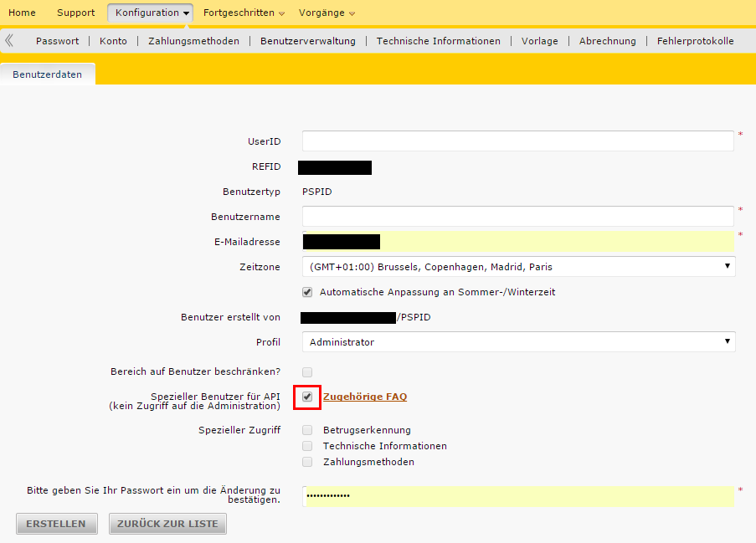Toggle automatic Sommer-/Winterzeit adjustment checkbox

(307, 292)
